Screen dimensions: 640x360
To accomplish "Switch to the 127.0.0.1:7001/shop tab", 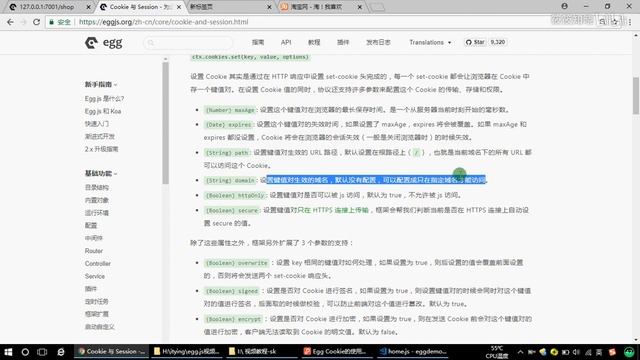I will click(47, 7).
